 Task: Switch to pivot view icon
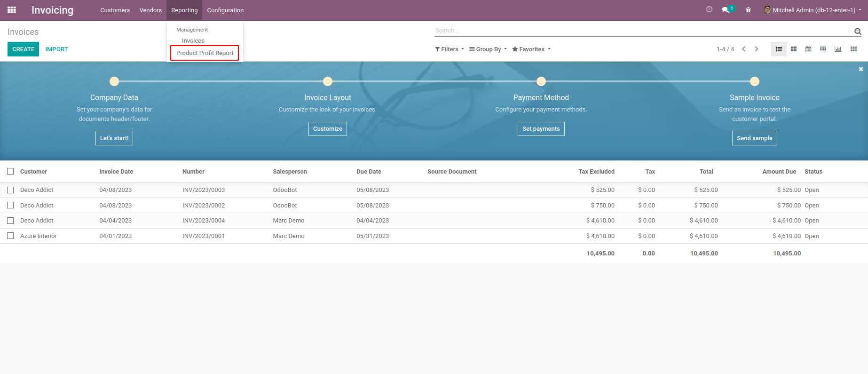[x=823, y=49]
